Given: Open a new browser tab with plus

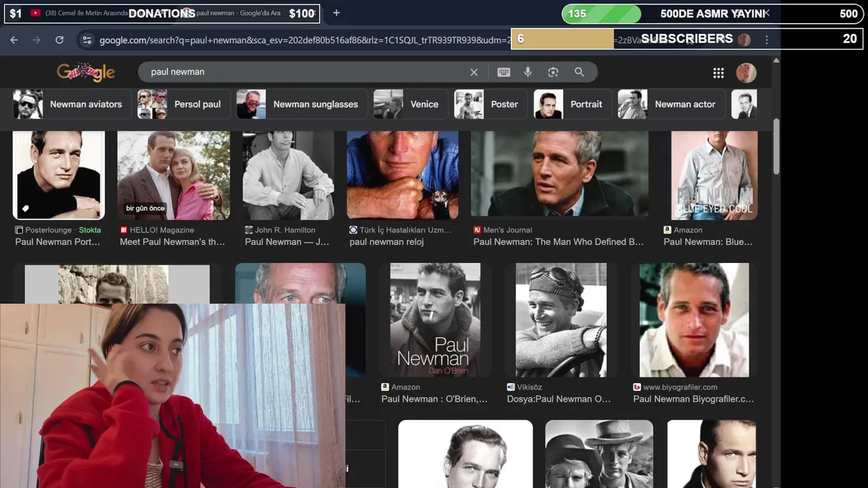Looking at the screenshot, I should [x=336, y=13].
